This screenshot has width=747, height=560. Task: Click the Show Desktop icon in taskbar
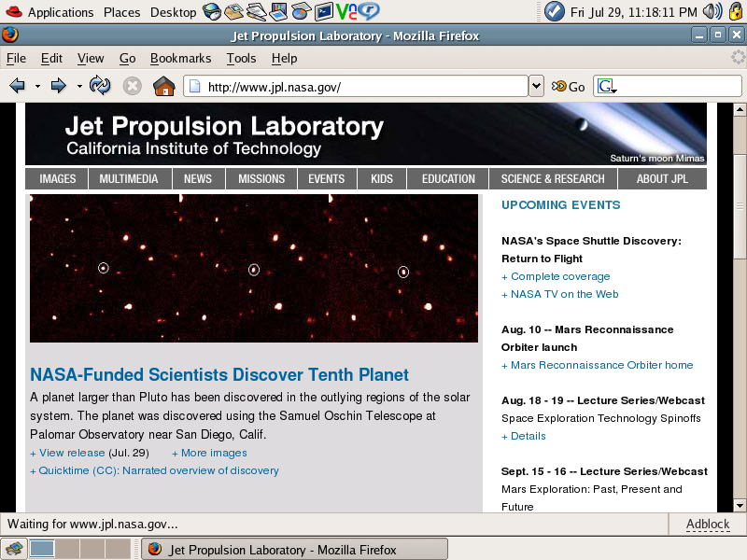[x=14, y=549]
